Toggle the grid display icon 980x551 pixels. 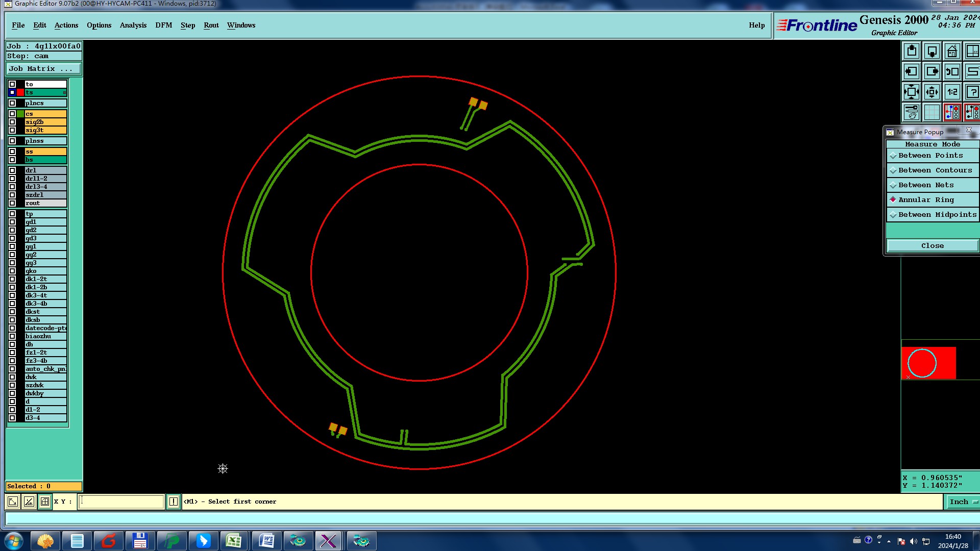pyautogui.click(x=932, y=112)
